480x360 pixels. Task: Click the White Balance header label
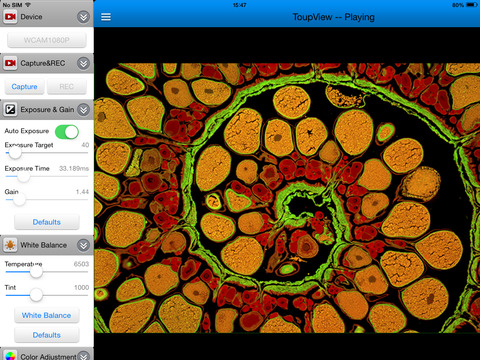[x=44, y=245]
